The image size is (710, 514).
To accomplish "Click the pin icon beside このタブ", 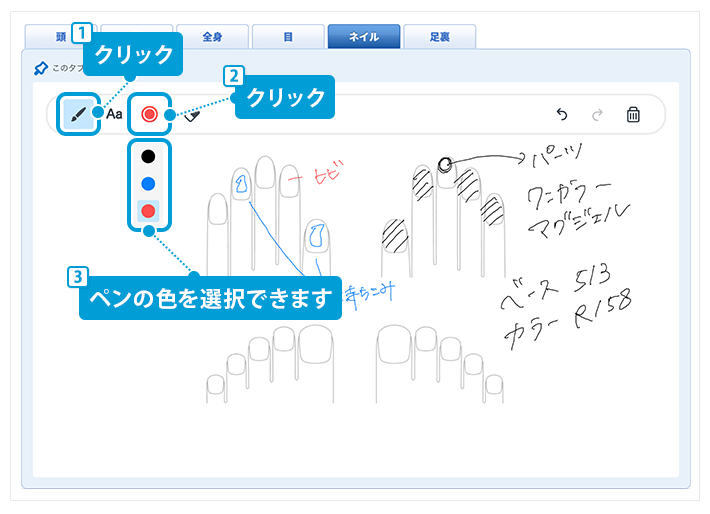I will click(40, 69).
